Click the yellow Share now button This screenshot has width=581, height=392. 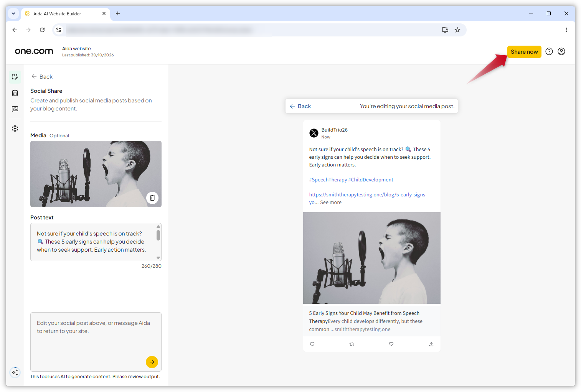coord(524,52)
